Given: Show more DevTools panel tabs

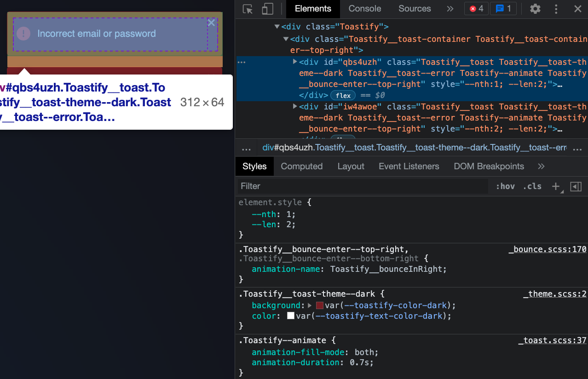Looking at the screenshot, I should click(450, 9).
